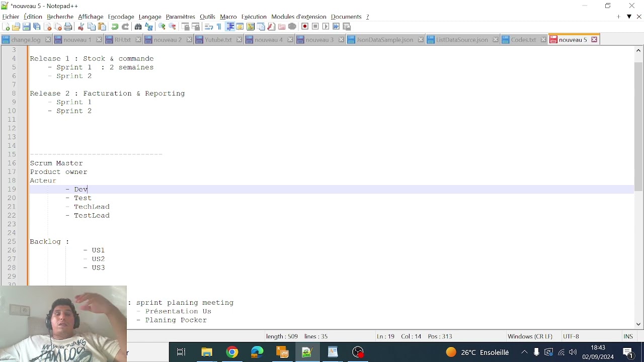Screen dimensions: 644x362
Task: Open the notifications center icon
Action: click(628, 352)
